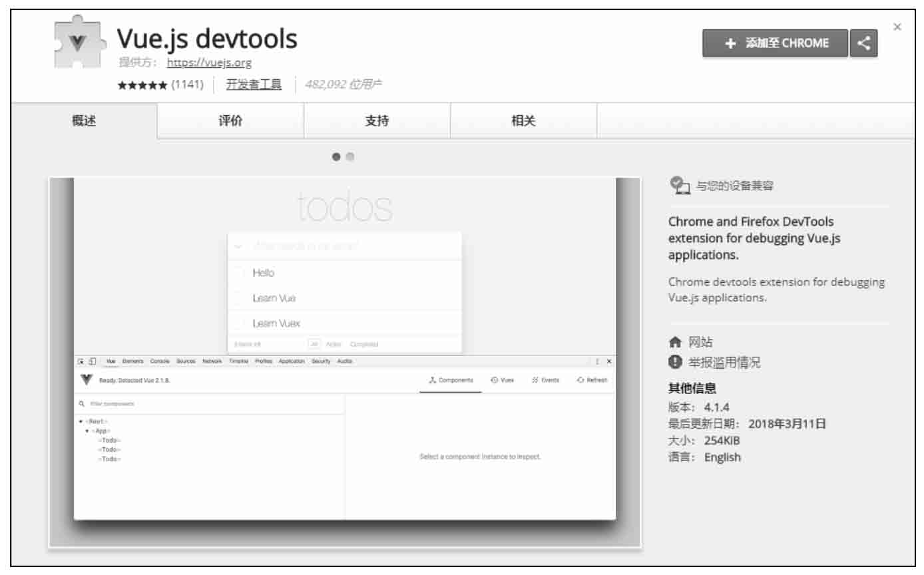Click the 482,092 位用户 user count
924x575 pixels.
[x=343, y=85]
